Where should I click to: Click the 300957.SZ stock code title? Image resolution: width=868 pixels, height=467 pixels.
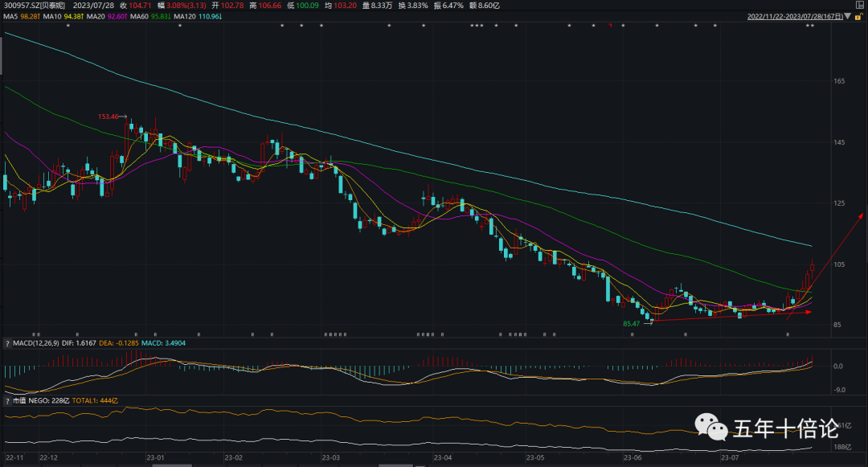32,5
